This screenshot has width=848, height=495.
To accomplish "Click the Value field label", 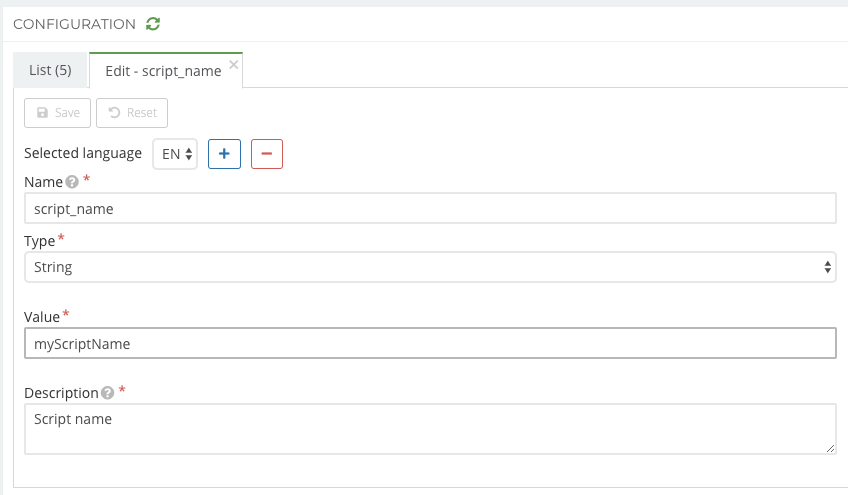I will click(x=42, y=317).
